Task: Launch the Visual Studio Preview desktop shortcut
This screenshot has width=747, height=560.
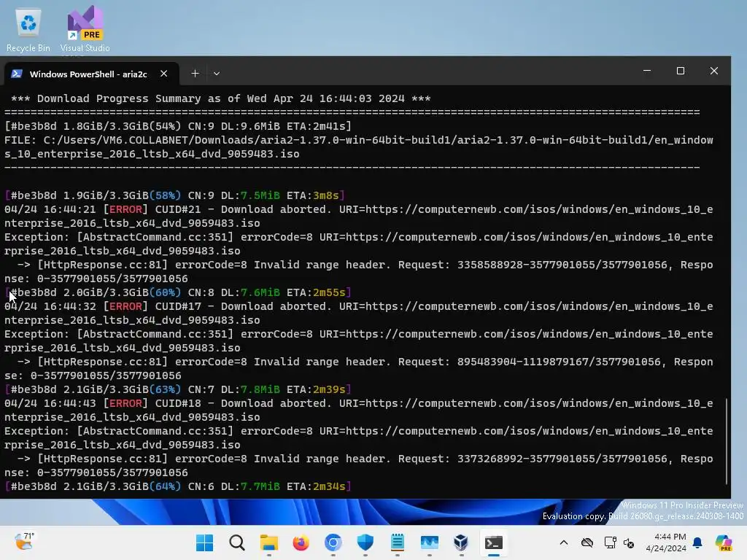Action: (85, 29)
